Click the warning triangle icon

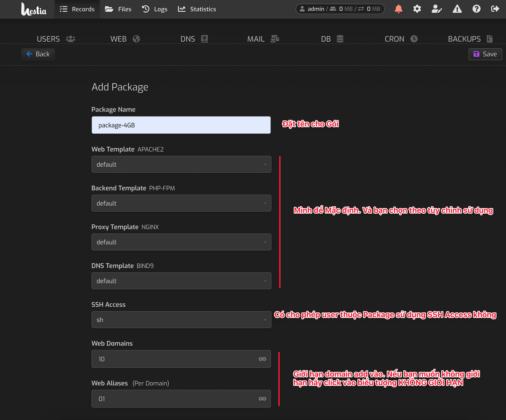(x=457, y=9)
